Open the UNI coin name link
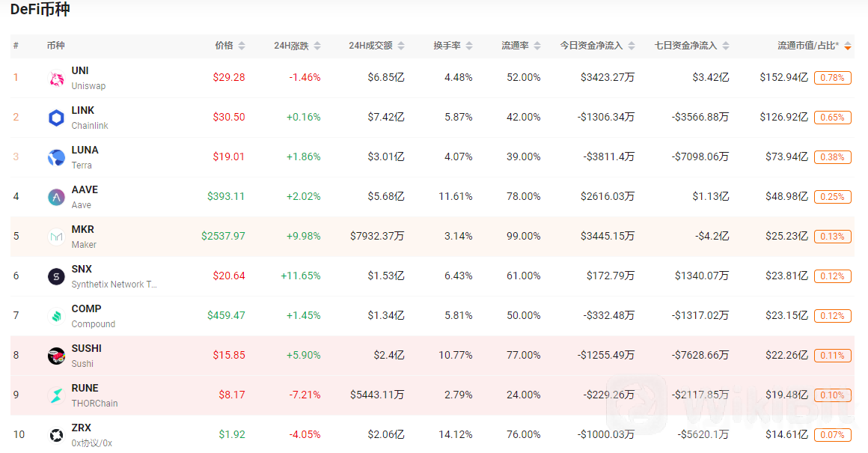The image size is (868, 453). tap(80, 71)
